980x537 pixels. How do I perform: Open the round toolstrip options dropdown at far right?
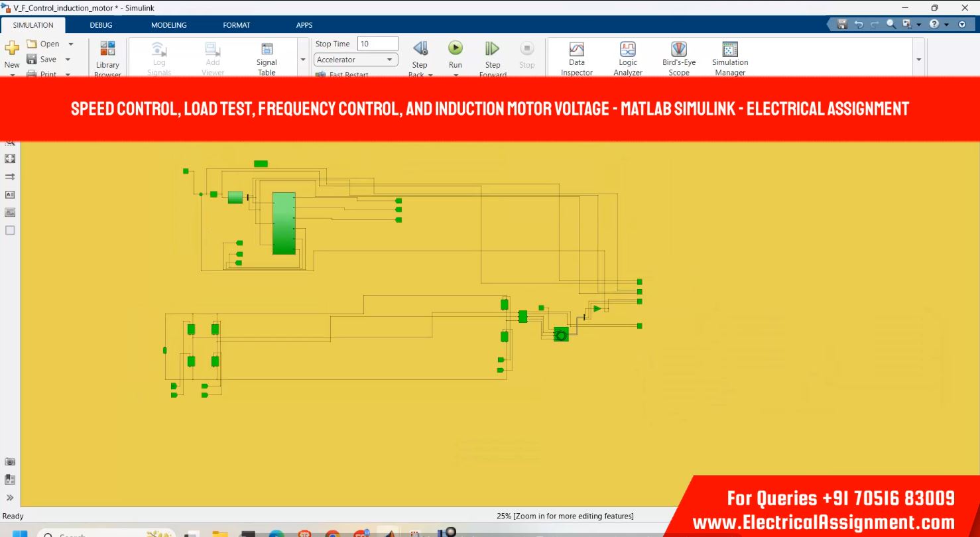963,24
